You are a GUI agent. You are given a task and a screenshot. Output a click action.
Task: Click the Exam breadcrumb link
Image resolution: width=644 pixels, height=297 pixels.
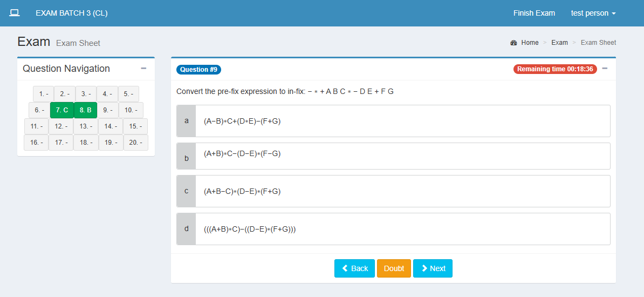[559, 43]
